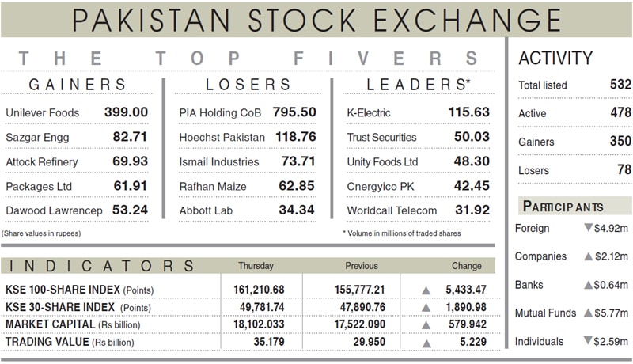Click the PIA Holding CoB entry
633x364 pixels.
click(220, 113)
